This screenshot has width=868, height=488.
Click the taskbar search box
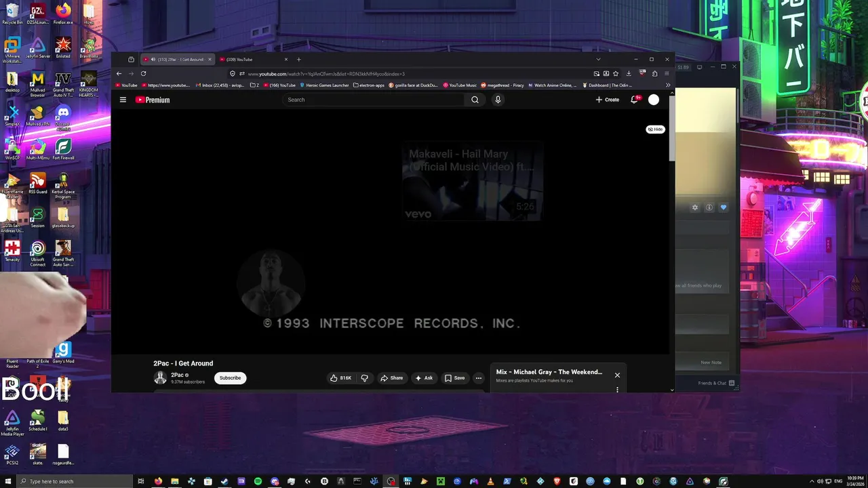[x=75, y=481]
